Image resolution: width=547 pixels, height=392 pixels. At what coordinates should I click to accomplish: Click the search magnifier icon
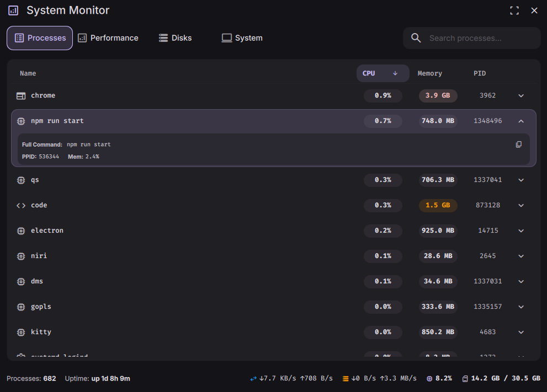[416, 38]
